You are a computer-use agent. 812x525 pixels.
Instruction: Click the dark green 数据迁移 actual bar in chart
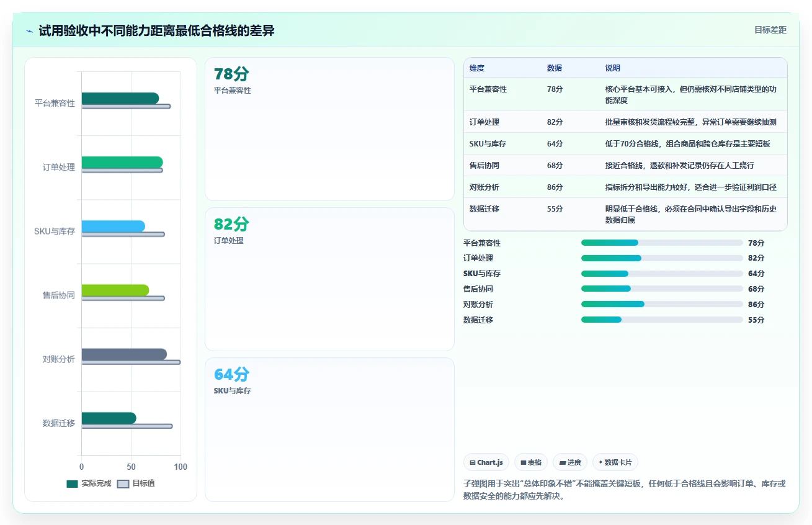click(109, 418)
